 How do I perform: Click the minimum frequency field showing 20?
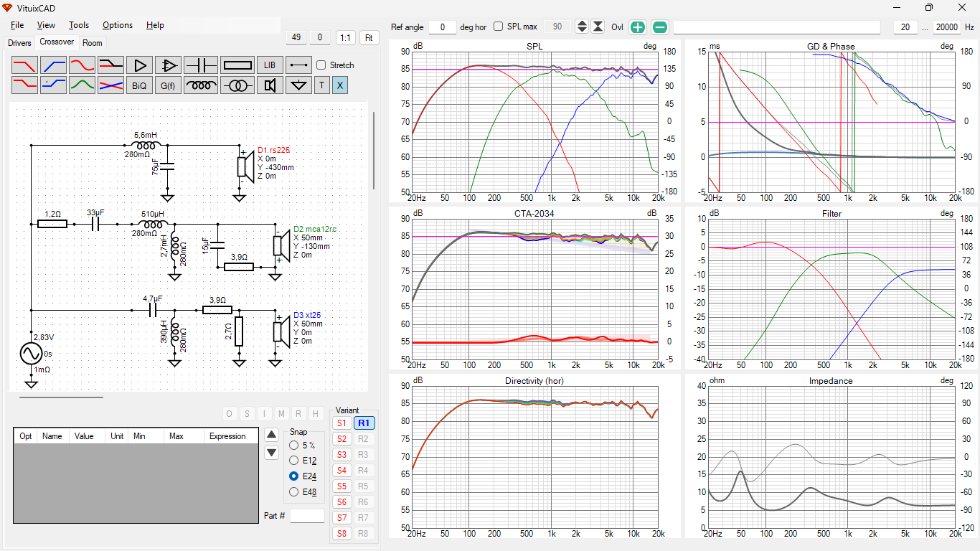(x=905, y=27)
